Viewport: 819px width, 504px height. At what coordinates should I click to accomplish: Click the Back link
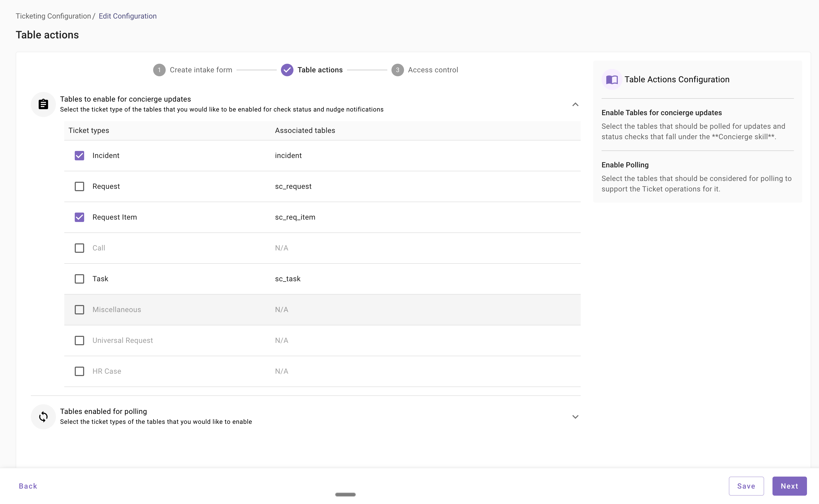point(28,486)
